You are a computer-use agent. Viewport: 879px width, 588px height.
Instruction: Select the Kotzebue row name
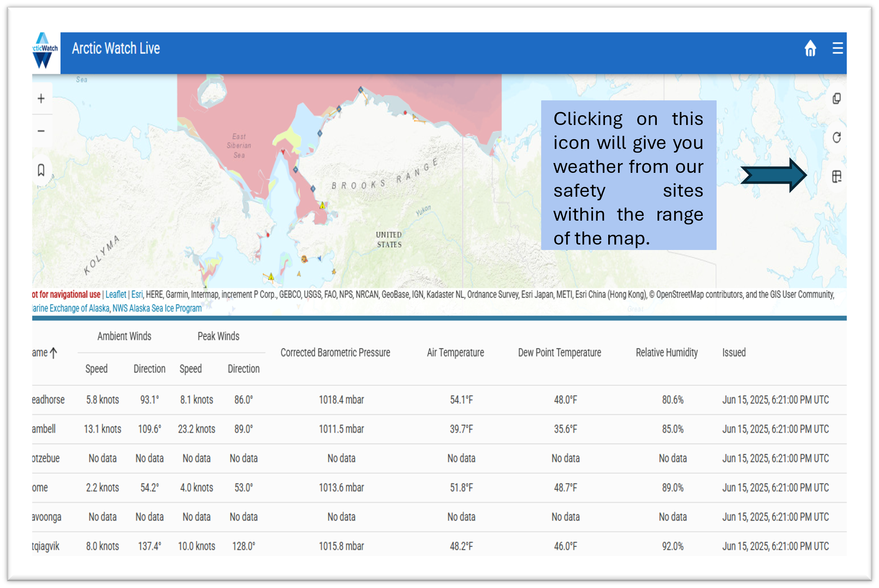[46, 458]
